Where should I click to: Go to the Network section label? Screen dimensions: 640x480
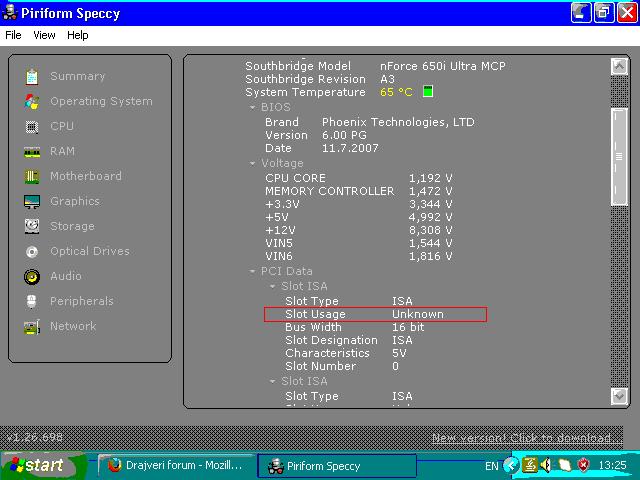point(73,326)
